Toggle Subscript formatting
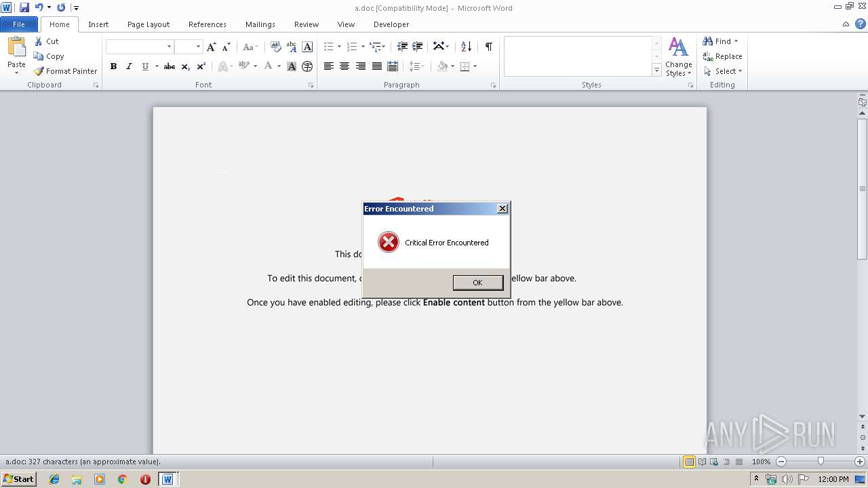The width and height of the screenshot is (868, 488). (x=186, y=66)
